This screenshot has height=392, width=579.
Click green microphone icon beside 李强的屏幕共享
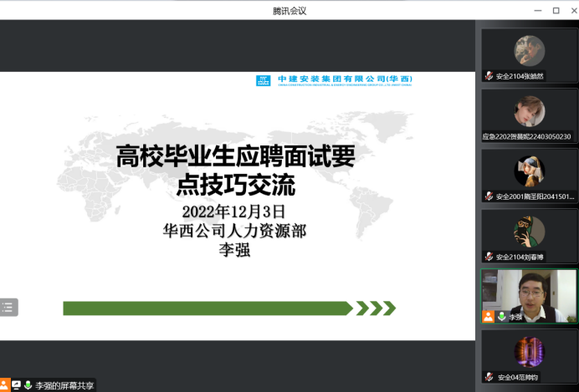pos(28,385)
